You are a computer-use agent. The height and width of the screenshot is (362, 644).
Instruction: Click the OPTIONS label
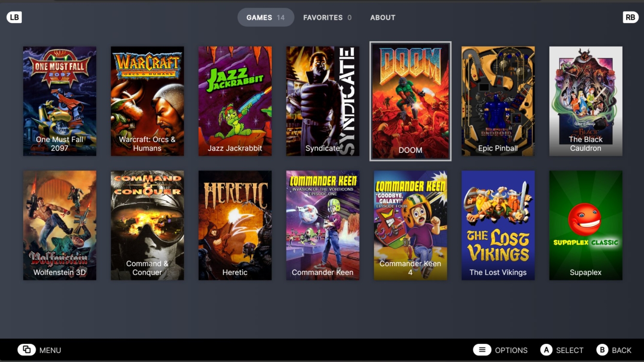[511, 350]
